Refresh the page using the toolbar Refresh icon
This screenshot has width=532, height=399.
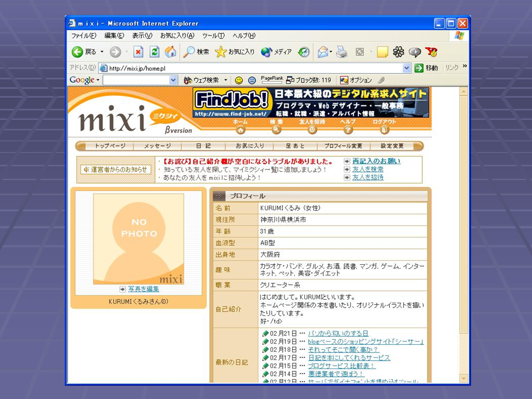click(x=155, y=52)
